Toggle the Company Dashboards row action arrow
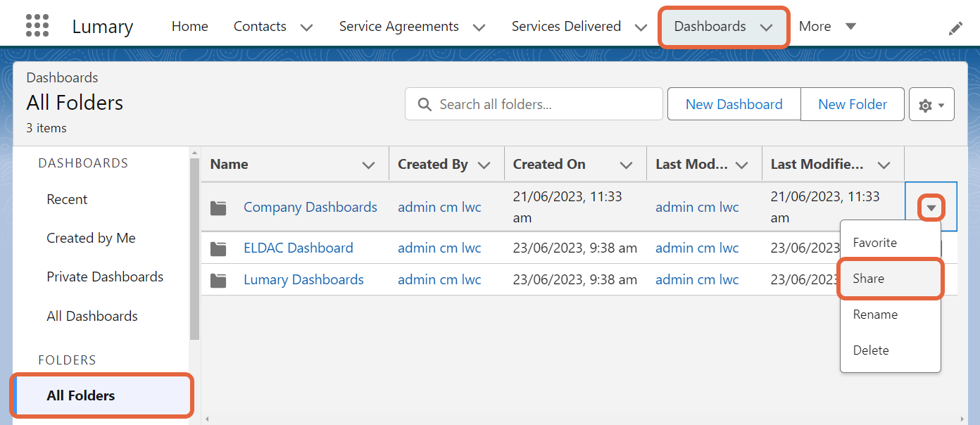The height and width of the screenshot is (425, 980). pos(931,208)
